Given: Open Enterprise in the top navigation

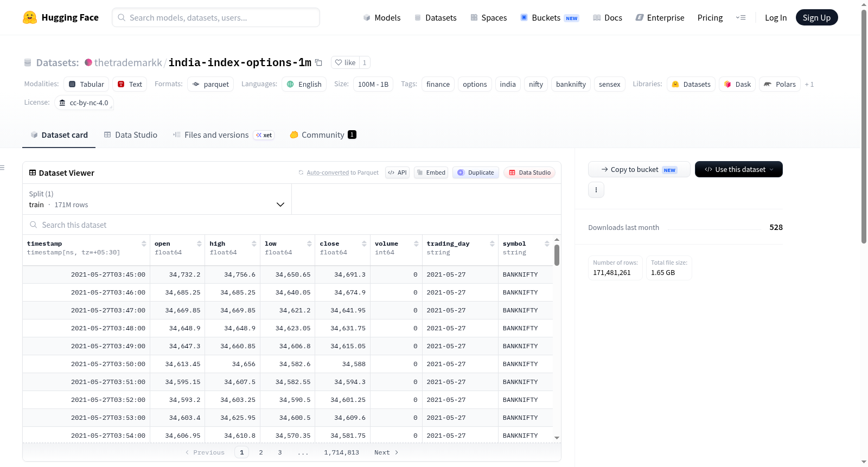Looking at the screenshot, I should coord(660,17).
